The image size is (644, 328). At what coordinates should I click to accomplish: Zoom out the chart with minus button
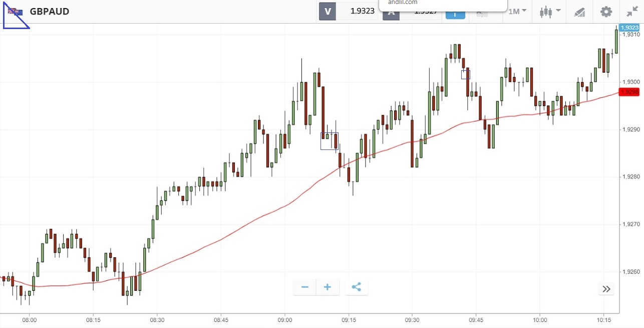coord(305,287)
